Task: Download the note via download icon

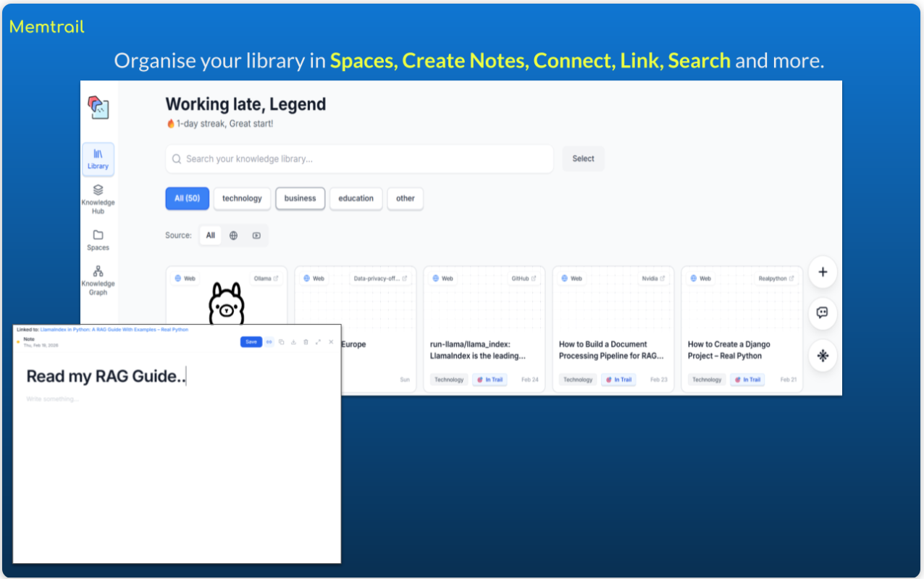Action: pos(293,342)
